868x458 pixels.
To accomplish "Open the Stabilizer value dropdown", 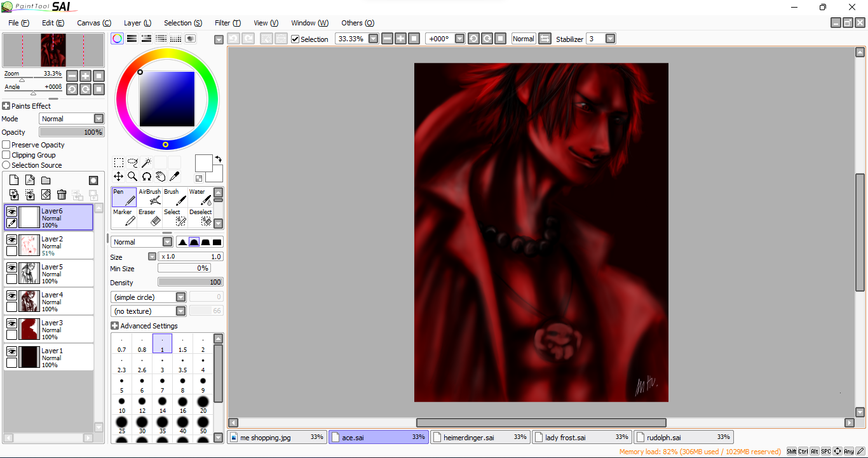I will tap(610, 39).
